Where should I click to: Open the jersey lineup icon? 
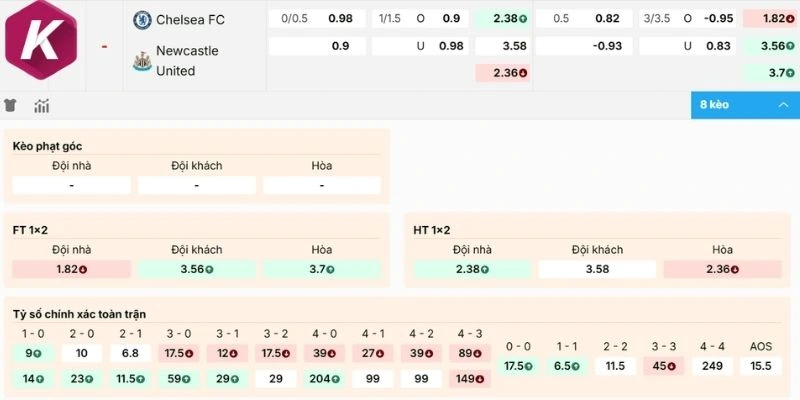pyautogui.click(x=12, y=105)
